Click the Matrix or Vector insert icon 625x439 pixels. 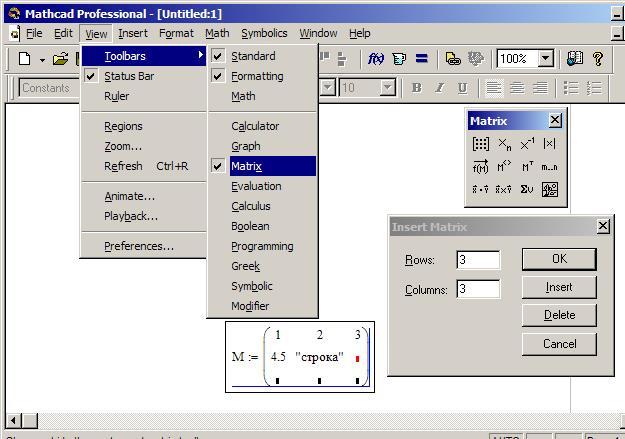480,144
